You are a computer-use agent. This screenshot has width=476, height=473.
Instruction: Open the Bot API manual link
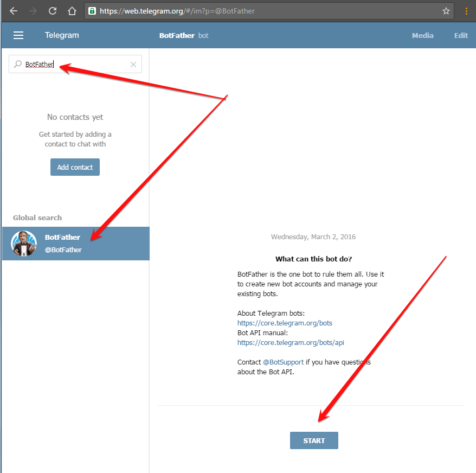tap(291, 342)
